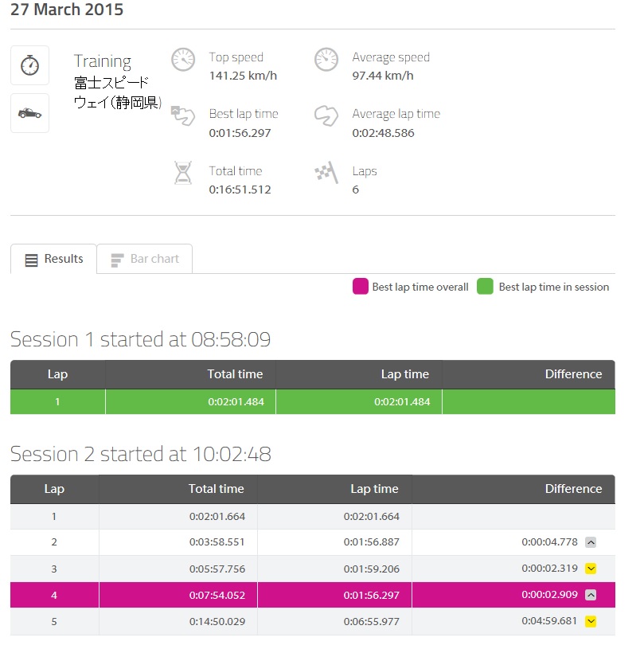The image size is (644, 649).
Task: Click the yellow down arrow on lap 5
Action: click(591, 621)
